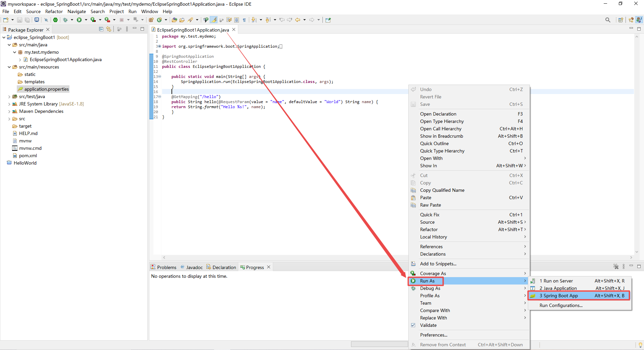The image size is (644, 350).
Task: Click the Open Perspective icon
Action: pyautogui.click(x=621, y=20)
